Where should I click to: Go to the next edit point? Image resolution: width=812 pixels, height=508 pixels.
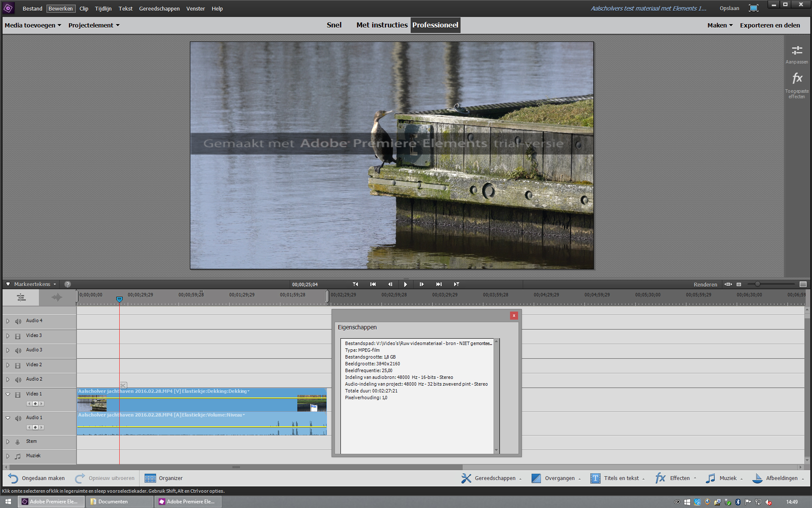pyautogui.click(x=456, y=284)
